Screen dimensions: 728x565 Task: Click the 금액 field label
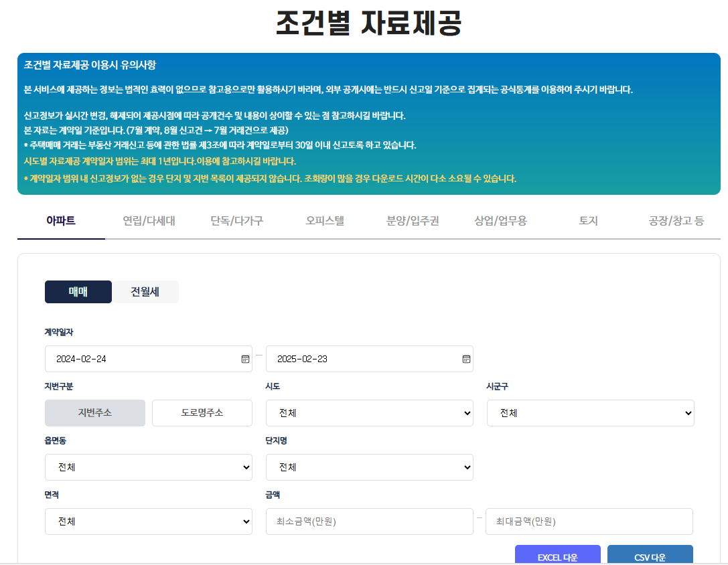click(273, 495)
